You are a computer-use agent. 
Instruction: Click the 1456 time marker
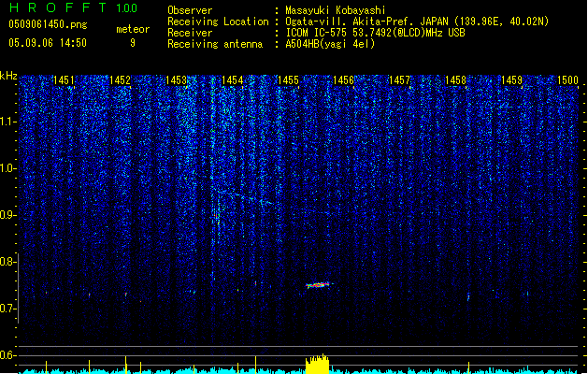[343, 80]
